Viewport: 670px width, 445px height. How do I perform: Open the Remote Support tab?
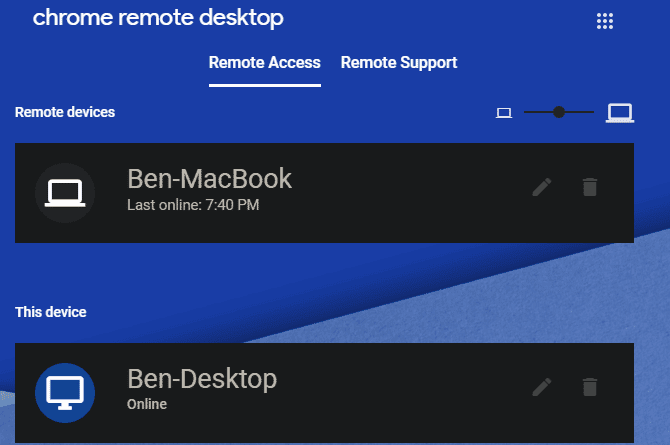pyautogui.click(x=399, y=63)
